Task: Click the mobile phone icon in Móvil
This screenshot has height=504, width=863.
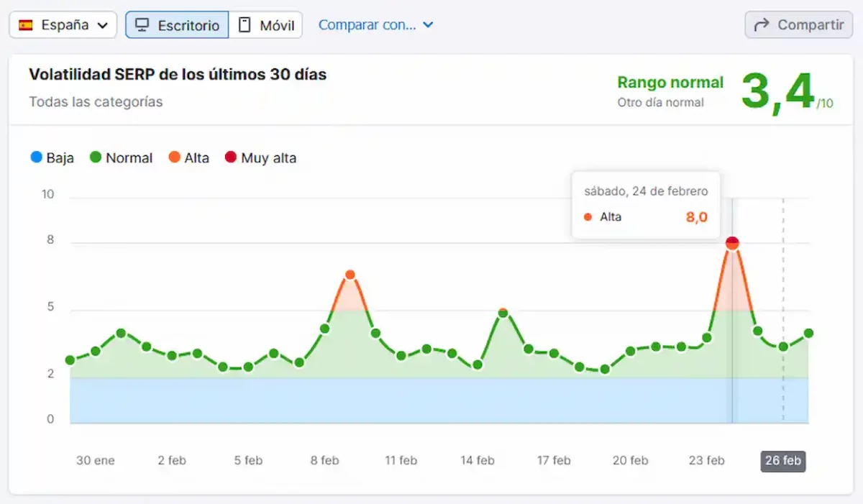Action: 245,25
